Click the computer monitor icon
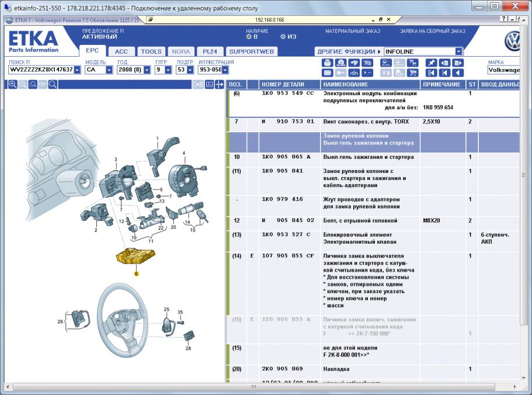Screen dimensions: 532x395 pos(386,63)
